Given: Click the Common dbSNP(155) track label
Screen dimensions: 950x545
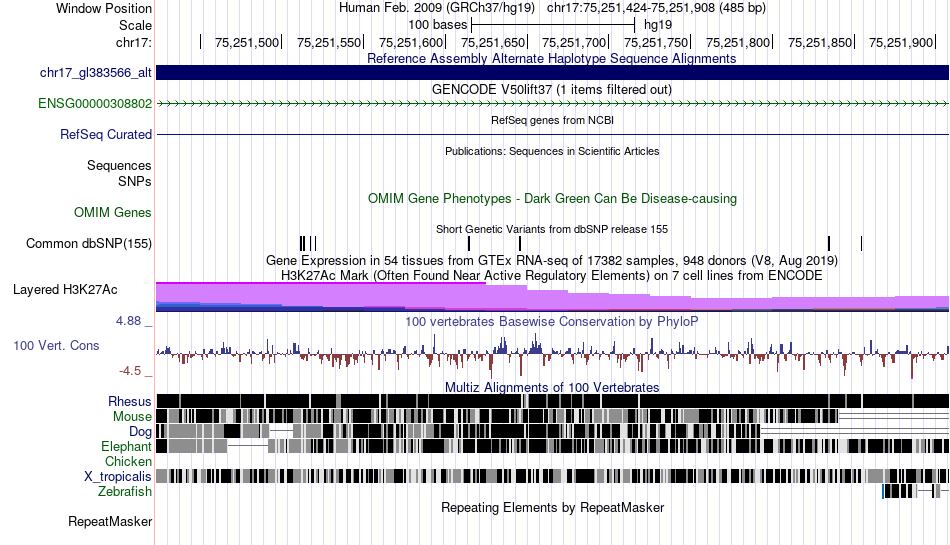Looking at the screenshot, I should tap(89, 243).
